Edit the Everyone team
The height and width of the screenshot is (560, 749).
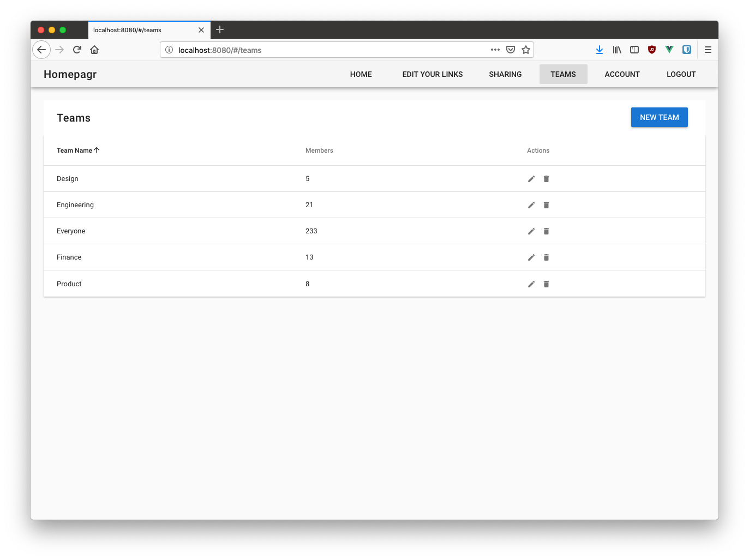tap(531, 231)
